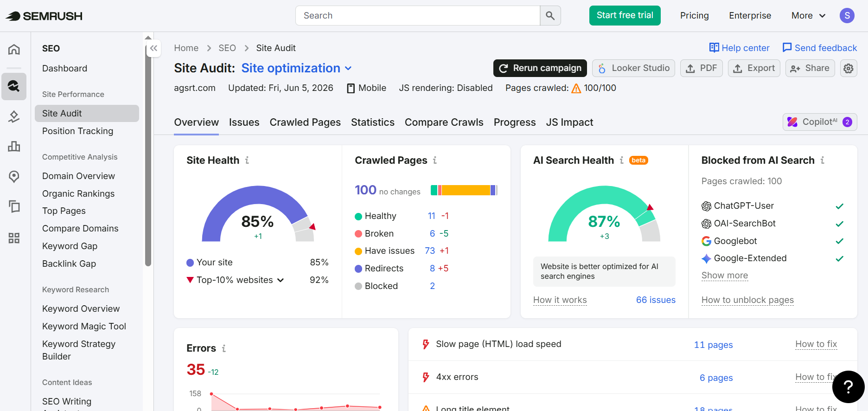Open Domain Overview in sidebar
The image size is (868, 411).
point(78,176)
